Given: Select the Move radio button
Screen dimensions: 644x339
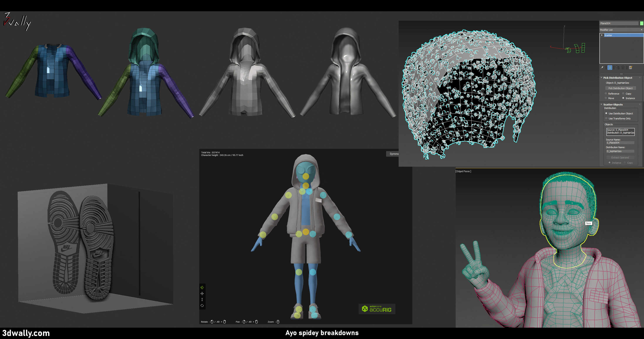Looking at the screenshot, I should coord(606,98).
